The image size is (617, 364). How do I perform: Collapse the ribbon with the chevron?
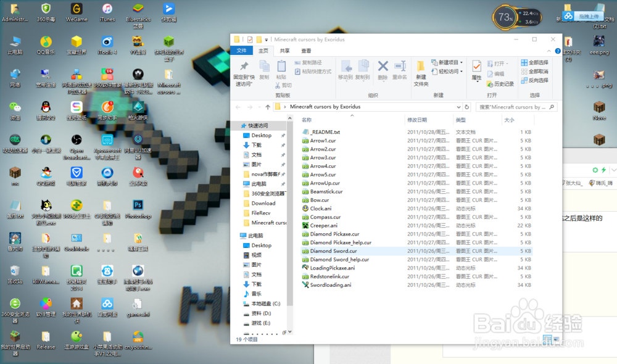549,51
